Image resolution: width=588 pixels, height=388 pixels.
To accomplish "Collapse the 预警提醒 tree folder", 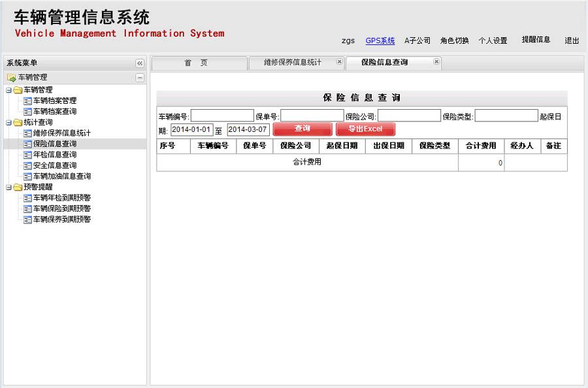I will (8, 187).
